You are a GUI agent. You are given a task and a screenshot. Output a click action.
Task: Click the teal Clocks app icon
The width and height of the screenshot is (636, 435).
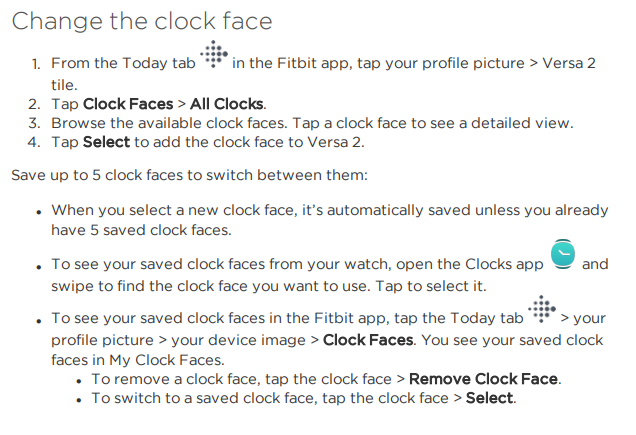(563, 254)
